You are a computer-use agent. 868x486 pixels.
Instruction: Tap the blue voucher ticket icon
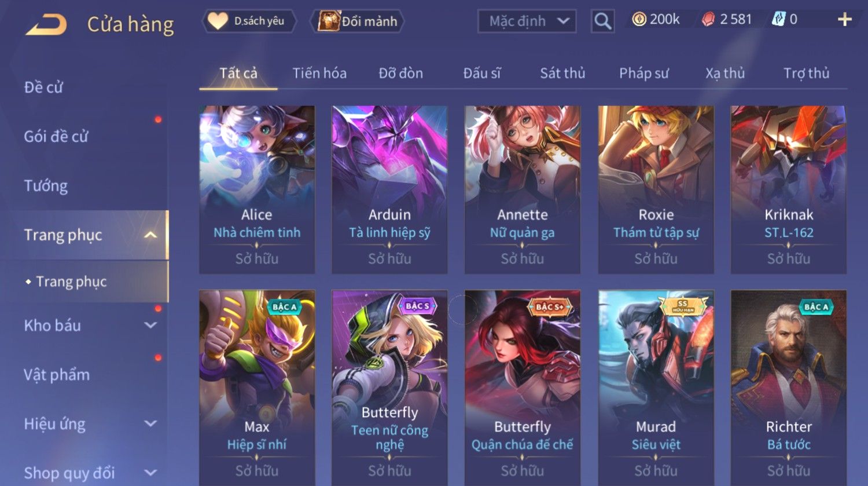(778, 20)
